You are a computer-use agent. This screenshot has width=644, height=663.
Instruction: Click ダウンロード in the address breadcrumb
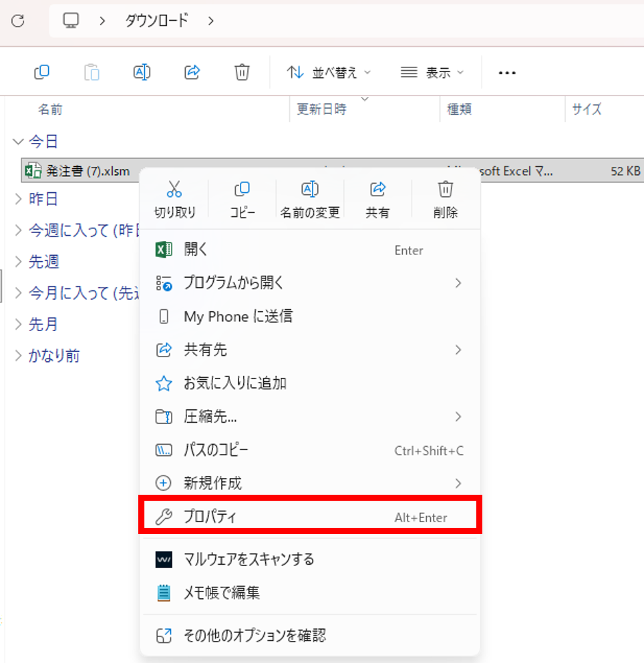click(157, 21)
